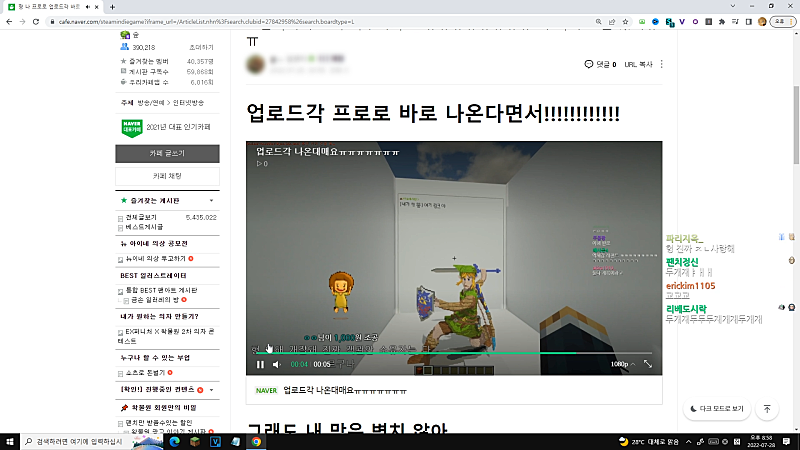Image resolution: width=800 pixels, height=450 pixels.
Task: Toggle the browser side panel icon
Action: pyautogui.click(x=748, y=21)
